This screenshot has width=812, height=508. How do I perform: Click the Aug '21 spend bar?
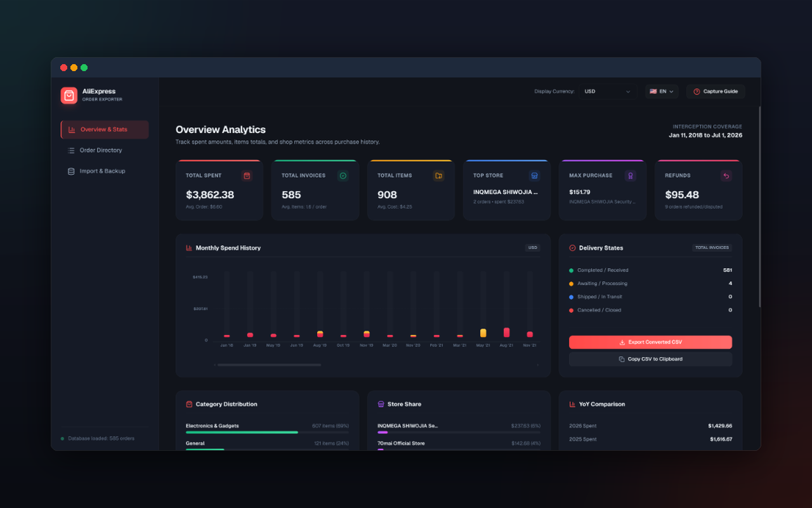(506, 332)
